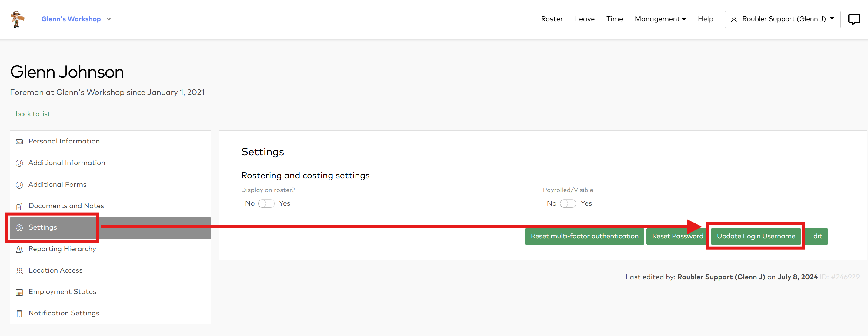Click the Additional Forms sidebar icon

[x=19, y=185]
